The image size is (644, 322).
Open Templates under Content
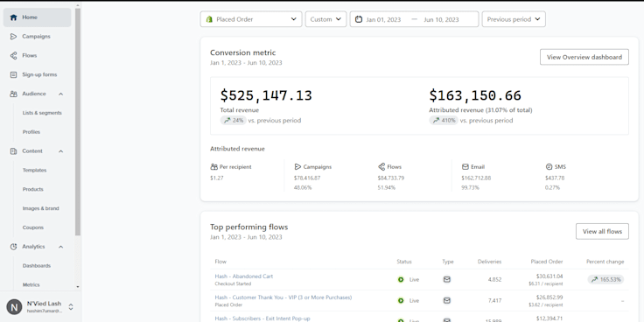pos(34,170)
